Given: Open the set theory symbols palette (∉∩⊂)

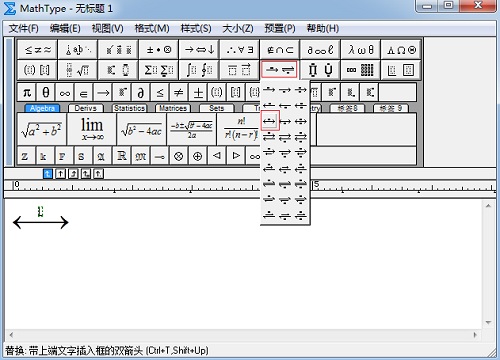Looking at the screenshot, I should click(x=280, y=50).
